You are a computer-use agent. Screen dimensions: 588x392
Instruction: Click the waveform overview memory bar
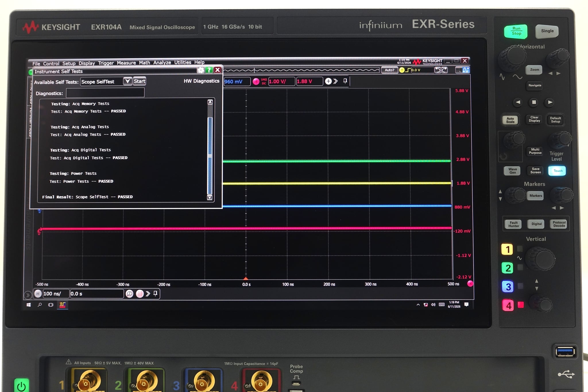[301, 70]
